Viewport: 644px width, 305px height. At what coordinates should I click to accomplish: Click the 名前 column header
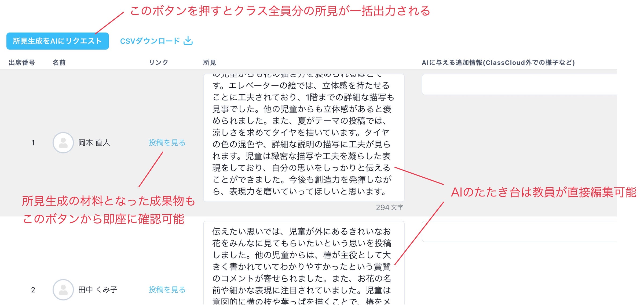coord(59,62)
